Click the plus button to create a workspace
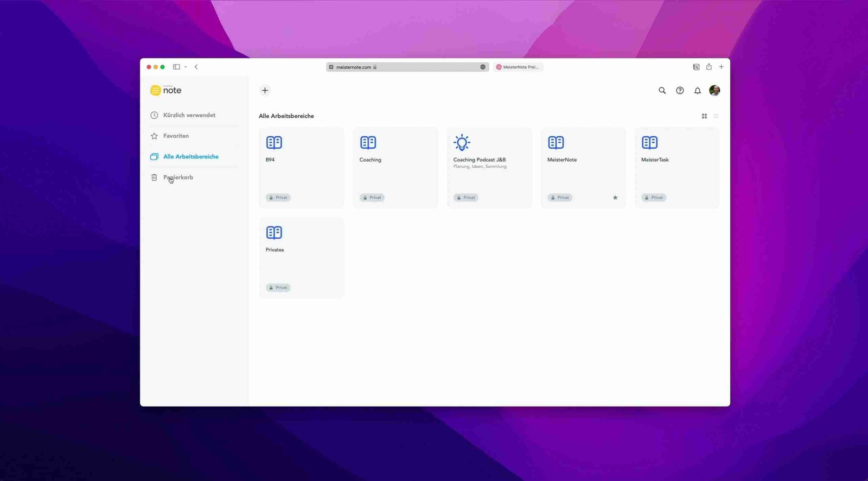Screen dimensions: 868x481 [265, 91]
